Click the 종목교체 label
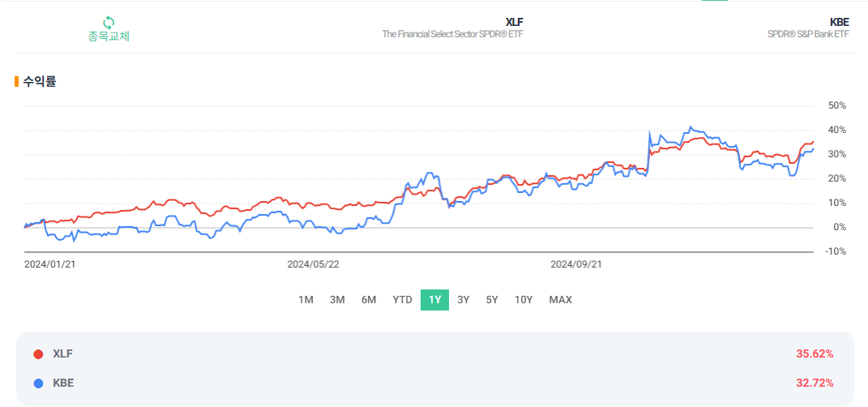Image resolution: width=868 pixels, height=407 pixels. 109,36
